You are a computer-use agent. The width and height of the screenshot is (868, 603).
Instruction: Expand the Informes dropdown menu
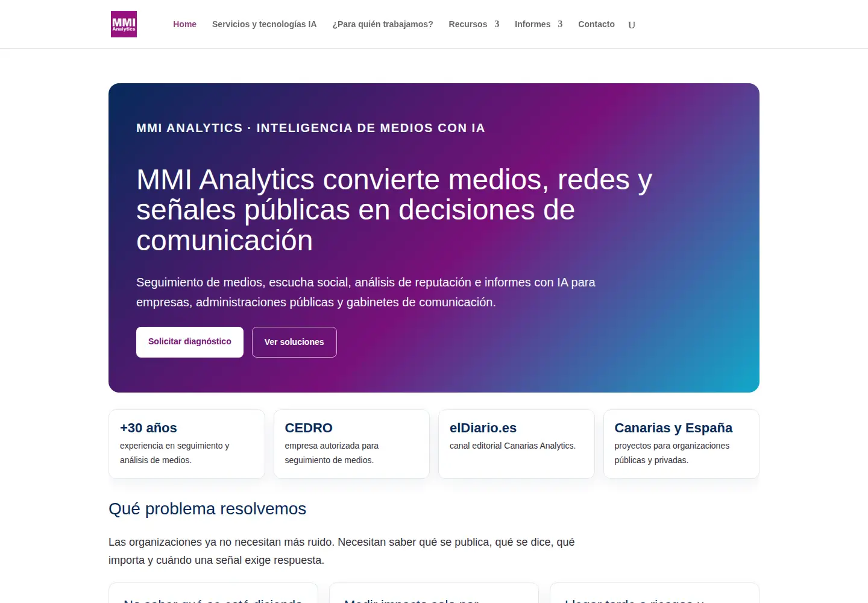[538, 24]
